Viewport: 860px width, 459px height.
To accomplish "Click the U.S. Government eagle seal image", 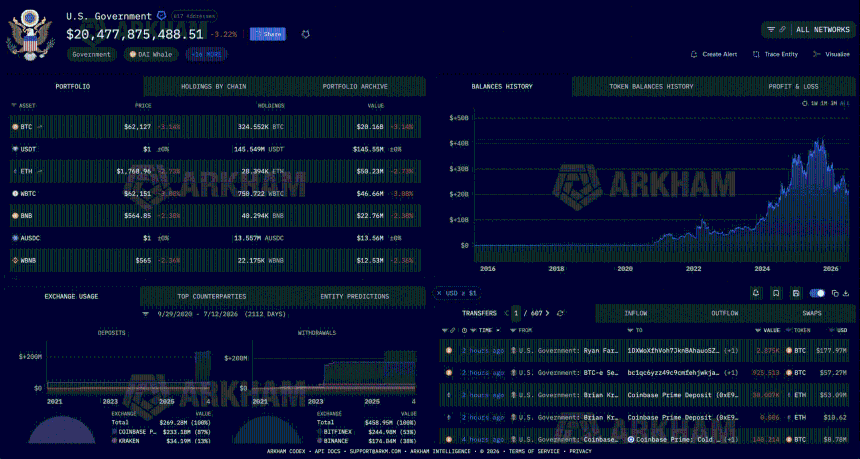I will click(30, 34).
